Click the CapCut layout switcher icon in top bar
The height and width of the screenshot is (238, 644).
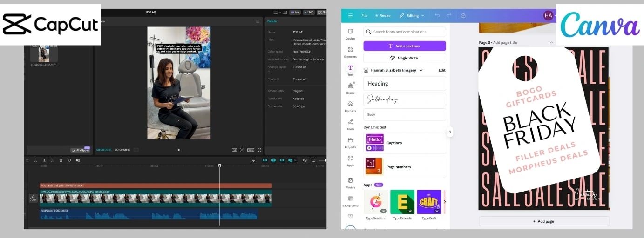pyautogui.click(x=276, y=13)
